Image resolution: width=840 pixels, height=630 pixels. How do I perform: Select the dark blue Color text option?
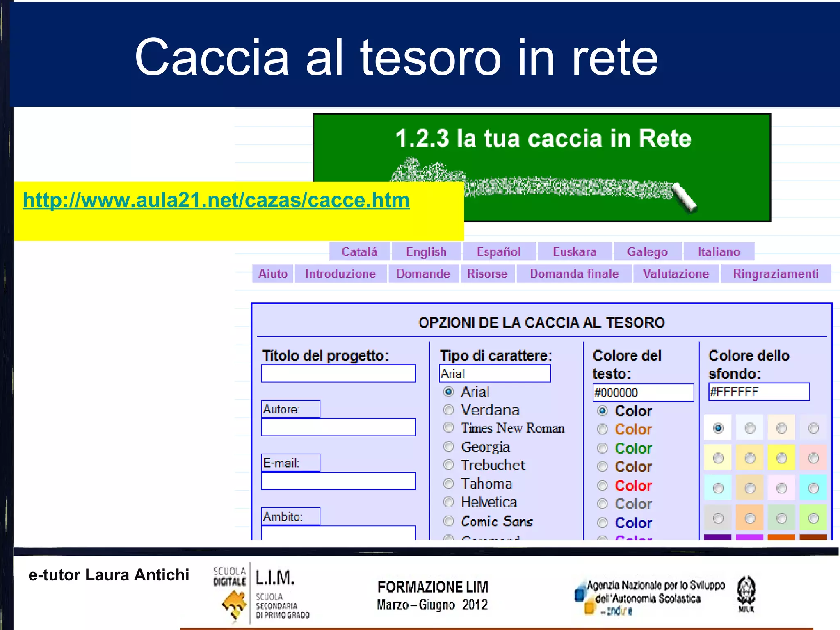point(602,523)
